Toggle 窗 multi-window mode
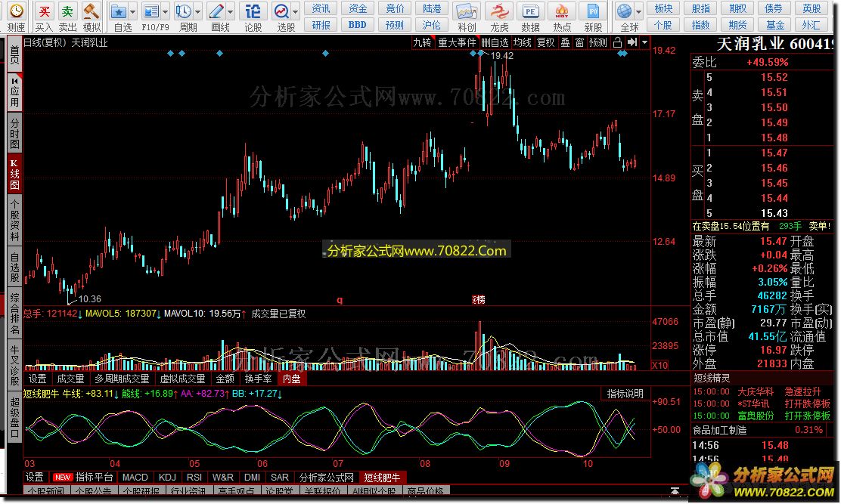The width and height of the screenshot is (841, 504). [x=579, y=42]
